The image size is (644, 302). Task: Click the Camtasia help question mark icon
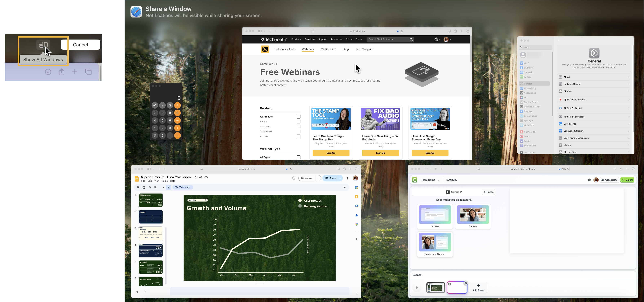589,180
